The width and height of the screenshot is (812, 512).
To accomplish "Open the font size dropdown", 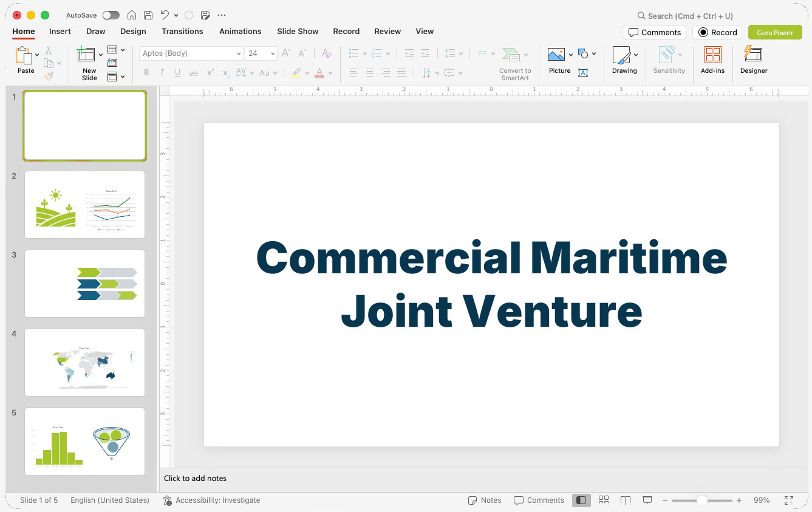I will [273, 53].
